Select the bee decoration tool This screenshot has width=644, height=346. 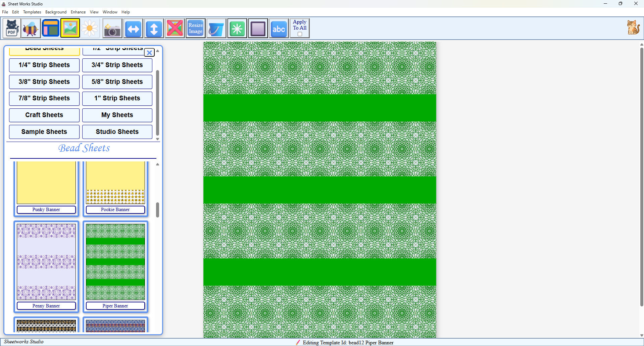31,28
